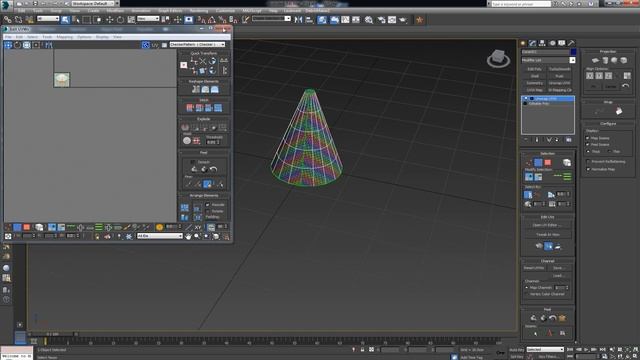This screenshot has width=640, height=360.
Task: Click Pelt Map icon in command panel
Action: point(562,318)
